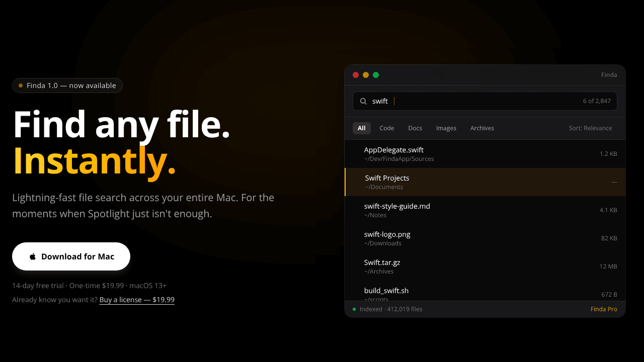
Task: Click the green indexed status dot
Action: click(x=354, y=309)
